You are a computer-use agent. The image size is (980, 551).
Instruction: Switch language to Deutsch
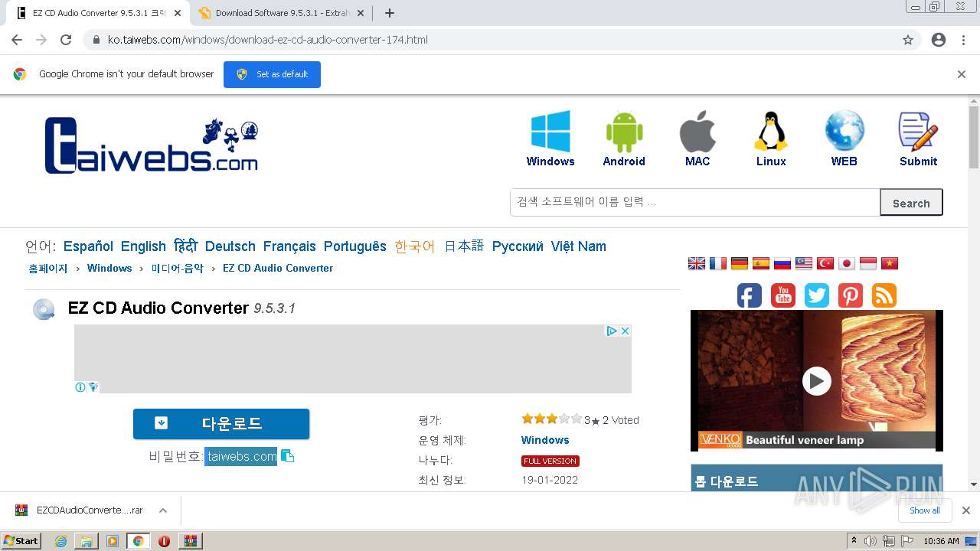click(230, 246)
